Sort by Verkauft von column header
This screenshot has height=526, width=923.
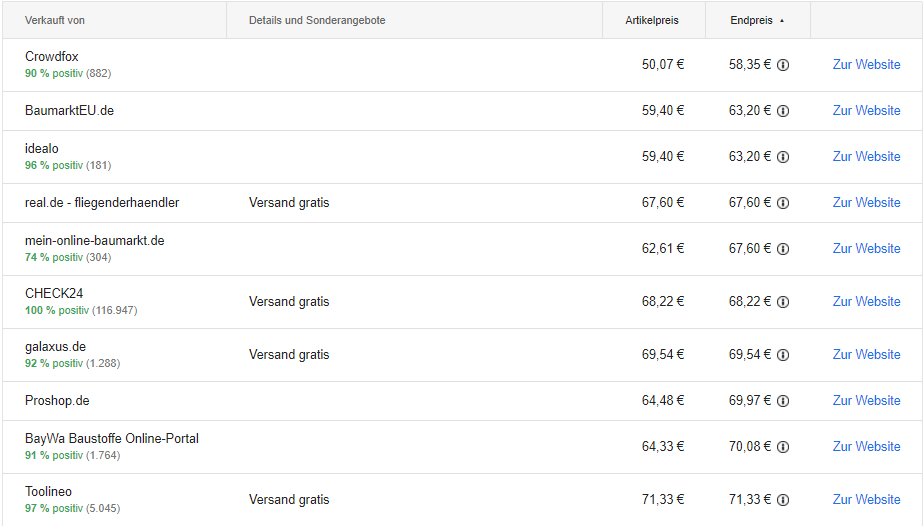point(55,20)
